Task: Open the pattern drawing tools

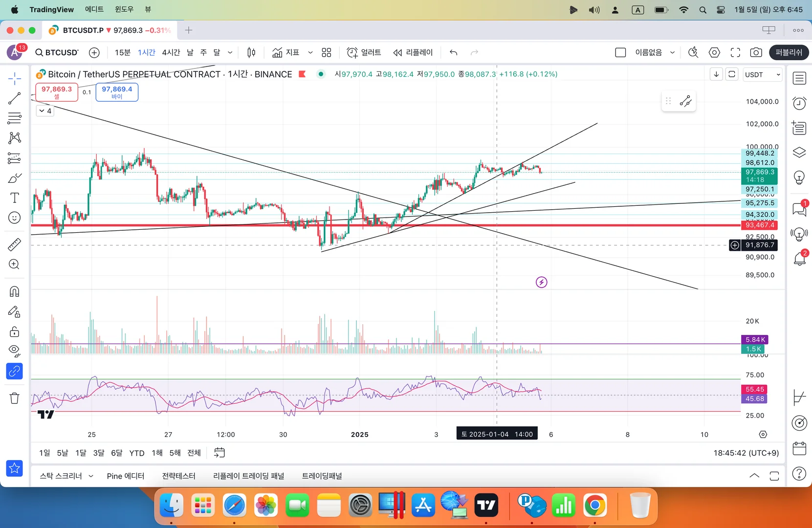Action: pos(15,138)
